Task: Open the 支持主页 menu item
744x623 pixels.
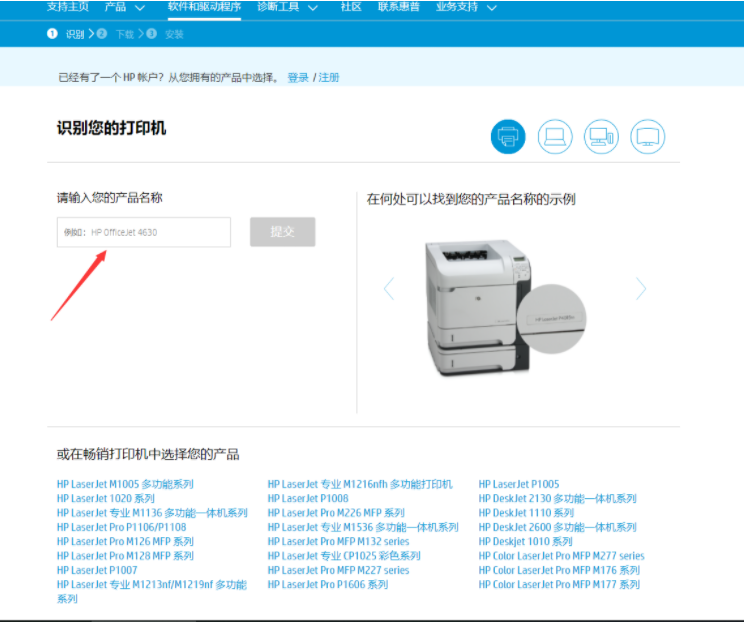Action: coord(67,7)
